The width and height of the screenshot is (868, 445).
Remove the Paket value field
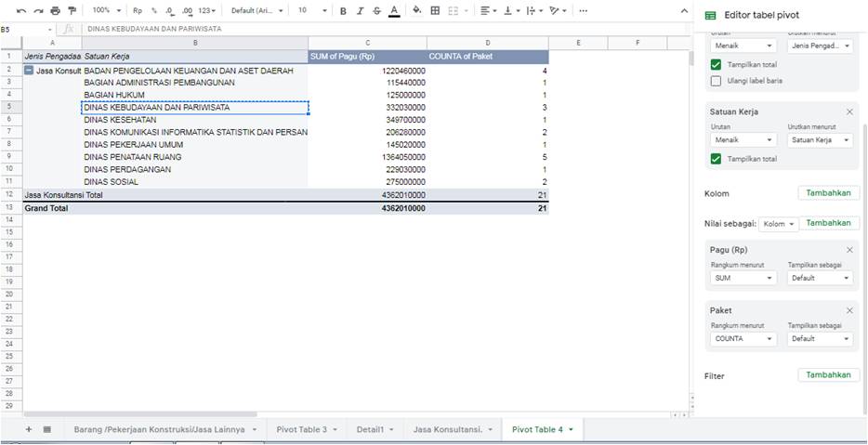coord(849,311)
